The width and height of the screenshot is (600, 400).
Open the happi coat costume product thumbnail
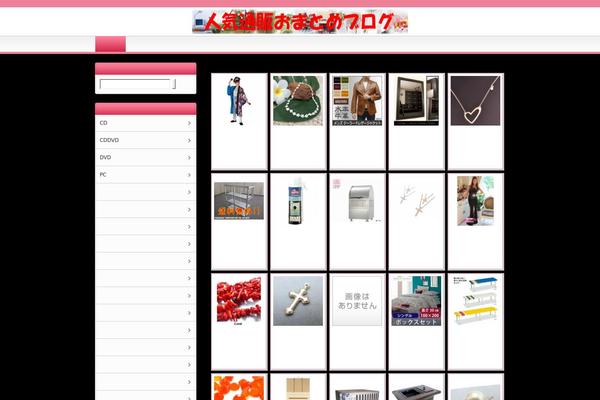click(x=239, y=101)
